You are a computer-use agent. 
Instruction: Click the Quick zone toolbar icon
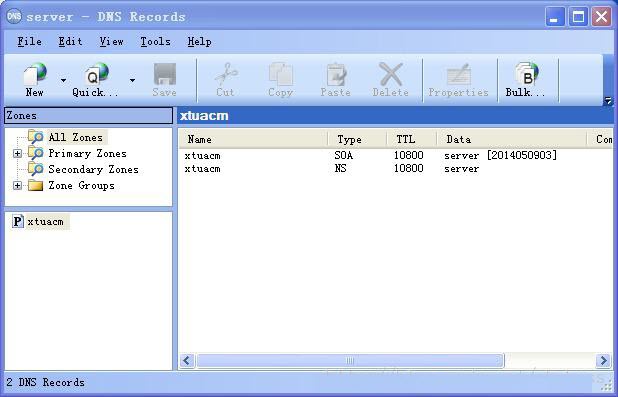(97, 74)
